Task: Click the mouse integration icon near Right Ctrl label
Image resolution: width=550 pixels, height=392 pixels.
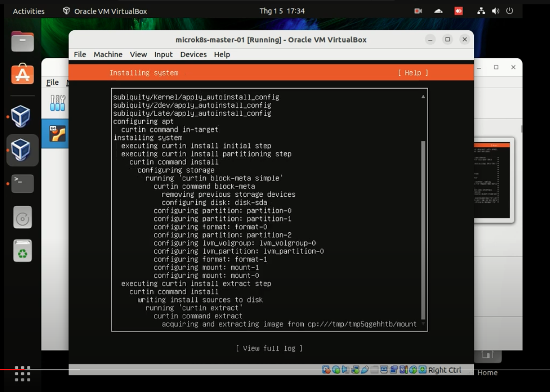Action: 412,370
